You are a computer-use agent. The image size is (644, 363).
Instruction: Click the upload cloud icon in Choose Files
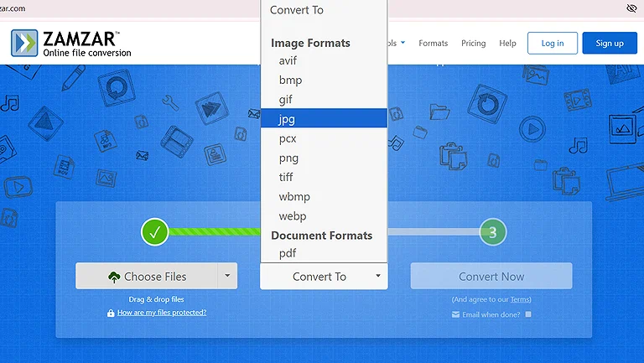[x=114, y=277]
